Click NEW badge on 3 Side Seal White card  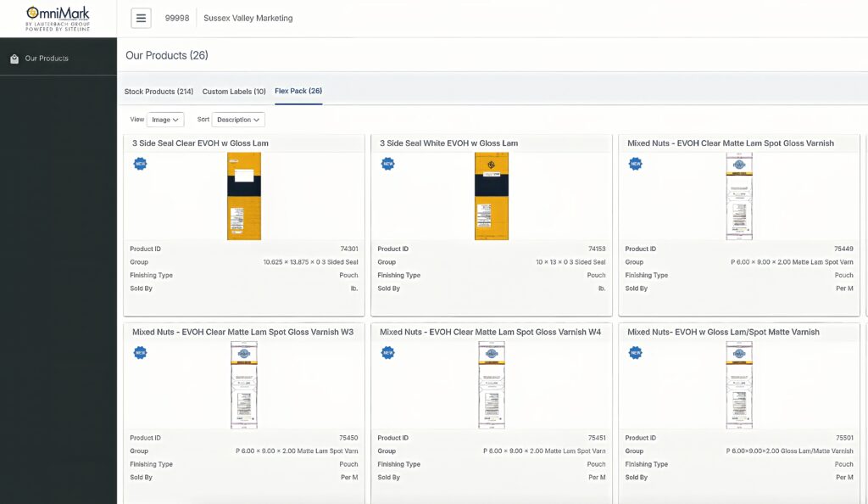pyautogui.click(x=387, y=164)
